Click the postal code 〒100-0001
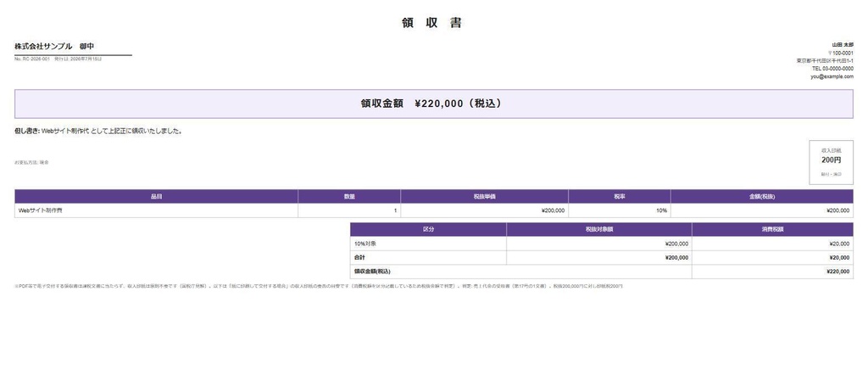868x387 pixels. tap(840, 53)
